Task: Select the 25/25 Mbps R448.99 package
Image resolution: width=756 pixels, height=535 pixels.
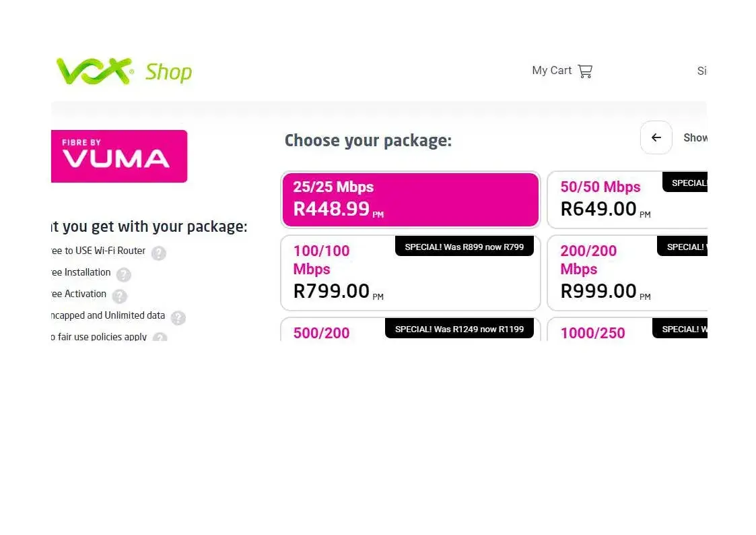Action: pos(410,200)
